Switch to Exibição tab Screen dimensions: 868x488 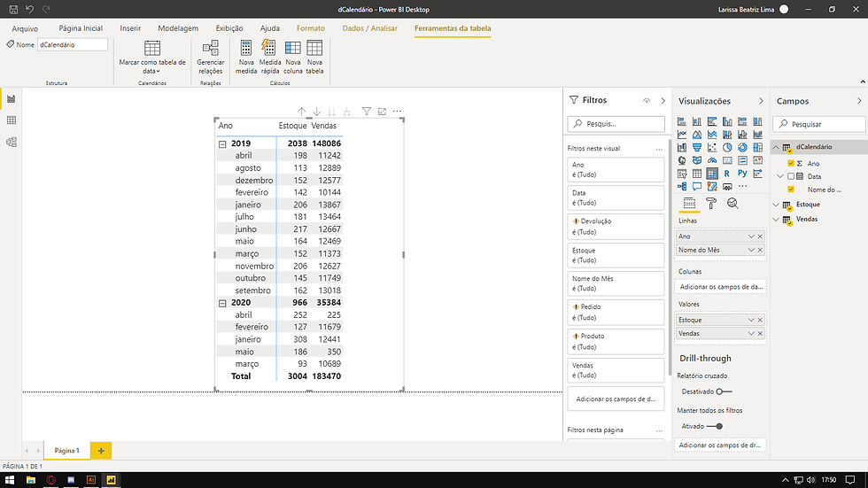click(229, 28)
